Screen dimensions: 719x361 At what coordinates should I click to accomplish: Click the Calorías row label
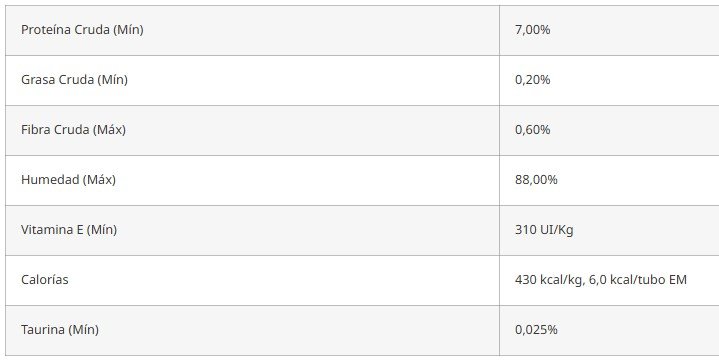coord(44,280)
